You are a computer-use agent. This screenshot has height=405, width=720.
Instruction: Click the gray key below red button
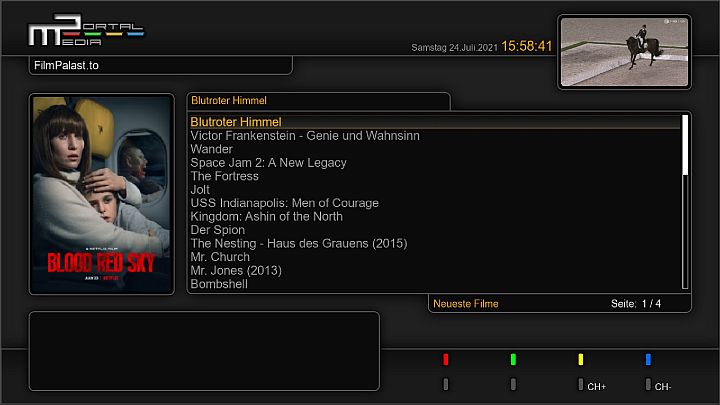[446, 384]
